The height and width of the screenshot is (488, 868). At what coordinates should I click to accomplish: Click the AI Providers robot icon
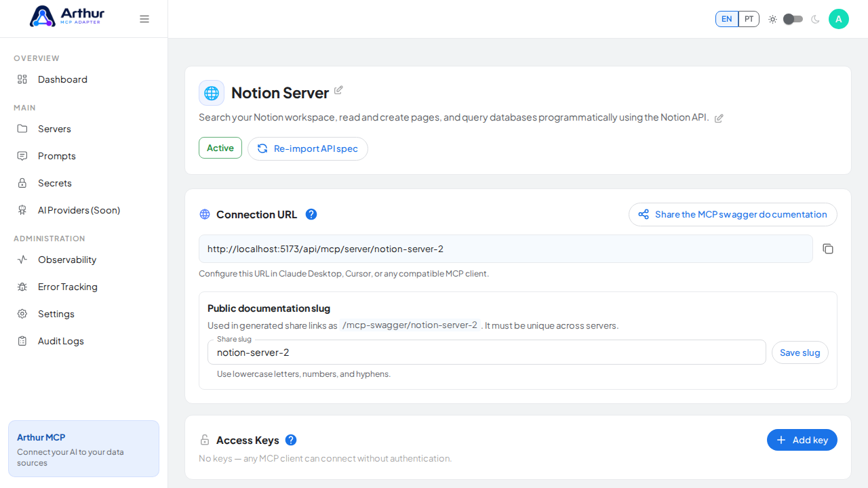click(x=22, y=210)
